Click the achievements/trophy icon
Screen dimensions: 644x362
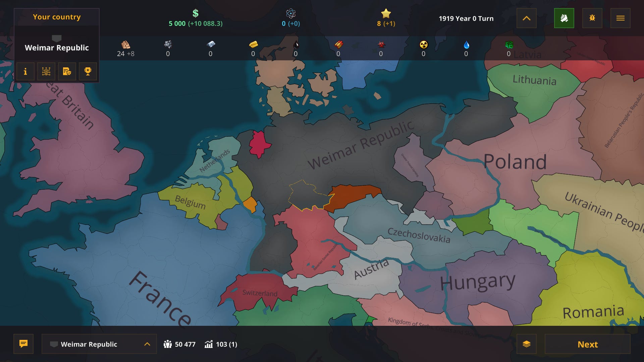[x=88, y=71]
